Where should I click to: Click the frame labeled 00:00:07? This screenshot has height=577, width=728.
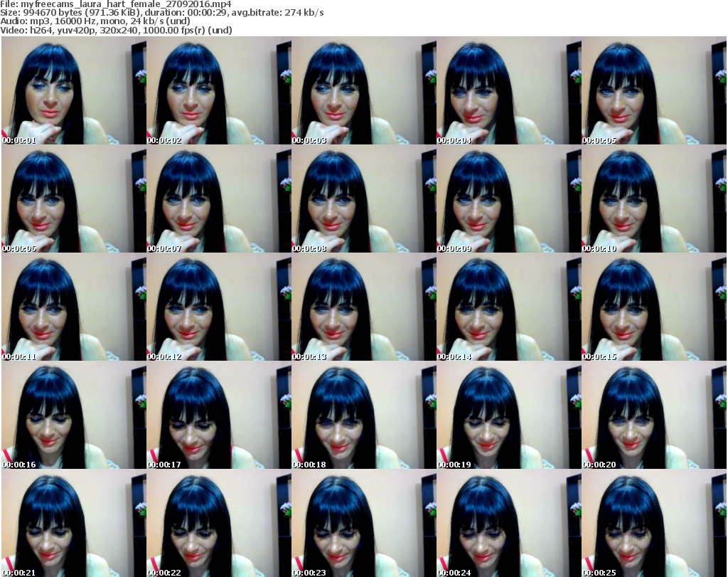(x=218, y=201)
